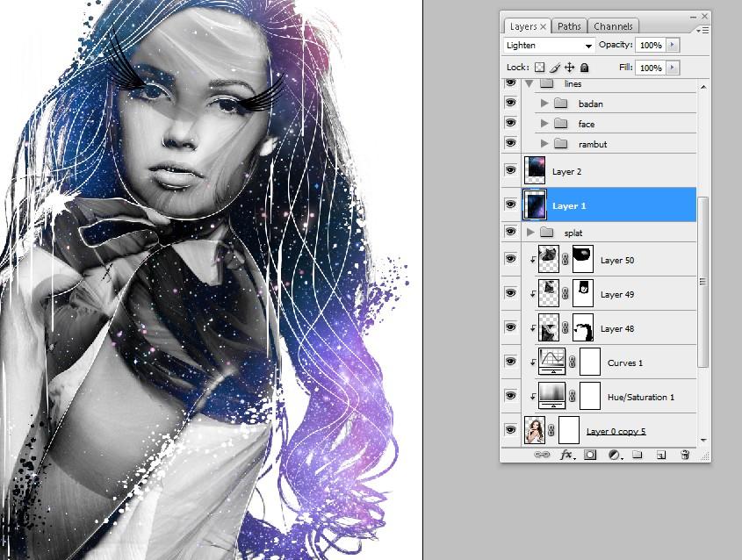The height and width of the screenshot is (560, 742).
Task: Click the Layer 50 mask thumbnail
Action: tap(583, 259)
